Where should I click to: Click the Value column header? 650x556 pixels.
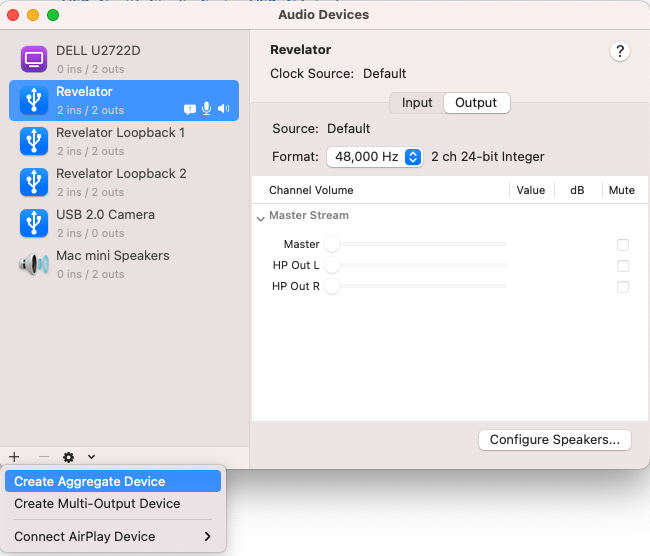(x=531, y=190)
